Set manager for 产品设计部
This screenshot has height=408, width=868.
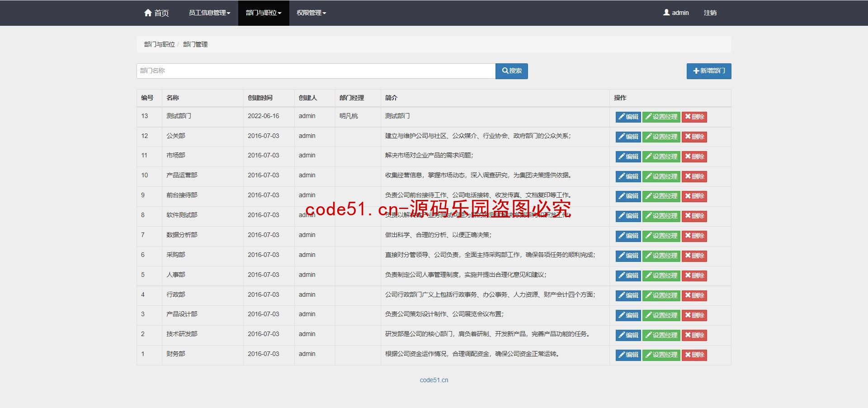pos(661,315)
